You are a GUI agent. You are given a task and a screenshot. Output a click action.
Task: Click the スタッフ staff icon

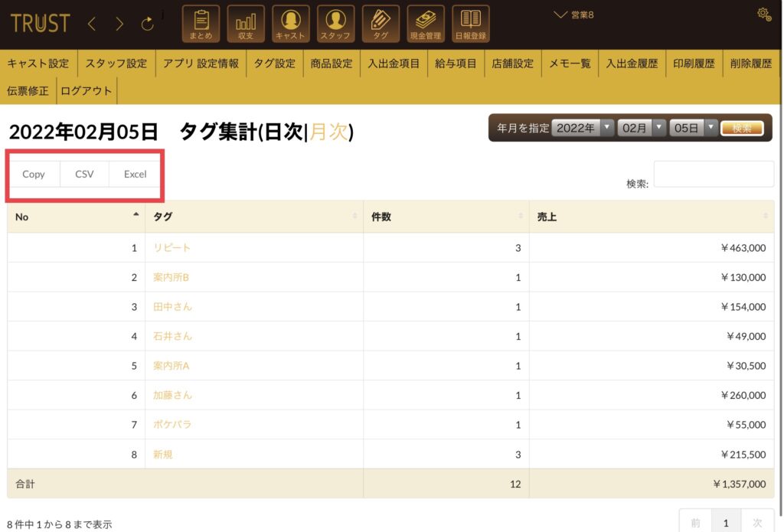point(335,24)
